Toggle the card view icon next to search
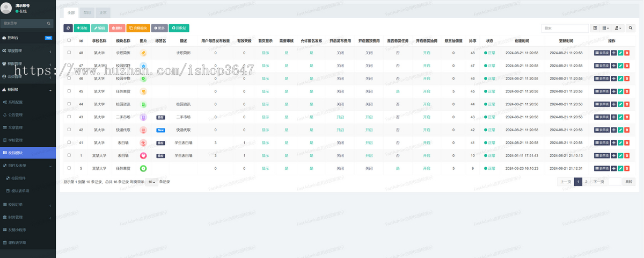Viewport: 644px width, 258px height. 595,28
